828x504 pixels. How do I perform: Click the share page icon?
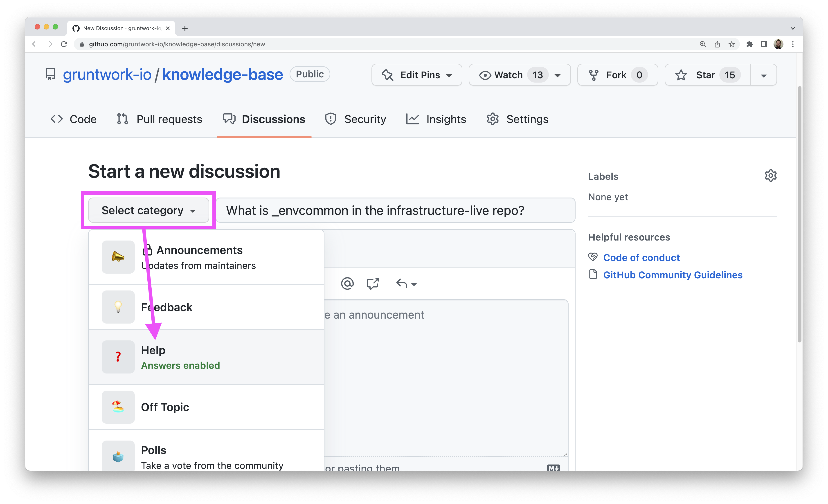click(717, 44)
